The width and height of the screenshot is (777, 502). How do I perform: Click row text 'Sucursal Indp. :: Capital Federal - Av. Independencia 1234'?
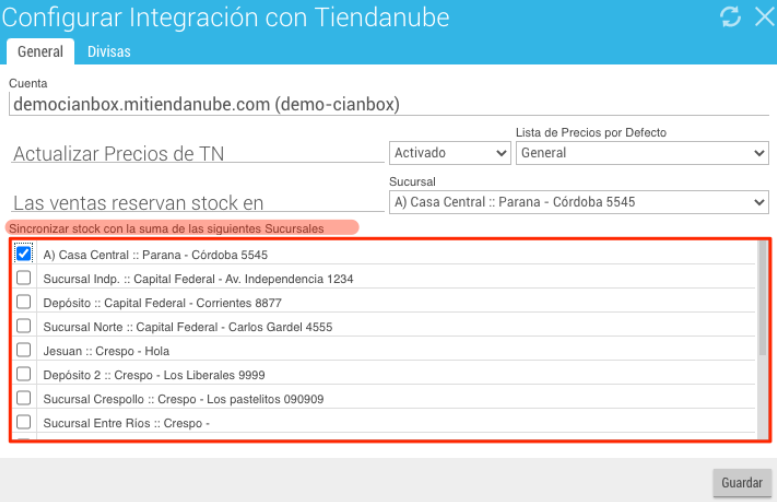[198, 279]
